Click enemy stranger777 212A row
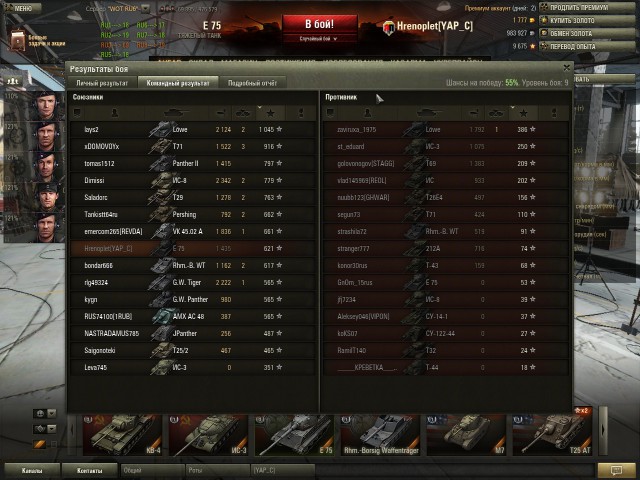Viewport: 640px width, 480px height. pos(446,249)
